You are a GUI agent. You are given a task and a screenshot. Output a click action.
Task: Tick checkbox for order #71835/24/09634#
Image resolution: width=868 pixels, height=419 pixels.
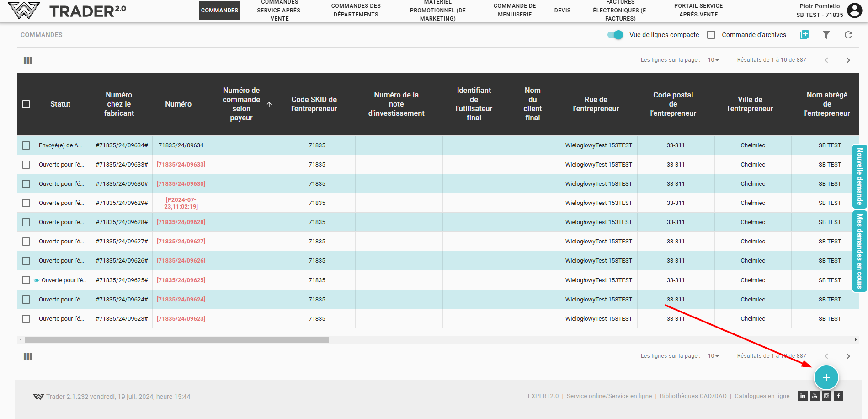click(26, 145)
